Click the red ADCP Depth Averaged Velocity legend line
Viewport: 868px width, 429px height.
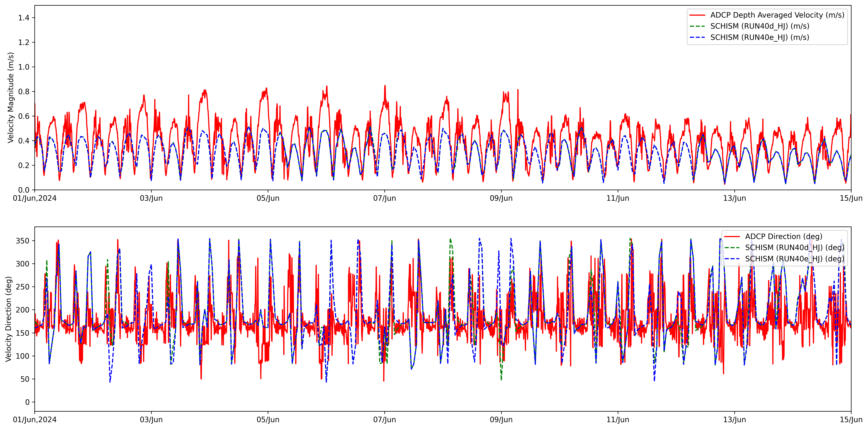pyautogui.click(x=697, y=15)
